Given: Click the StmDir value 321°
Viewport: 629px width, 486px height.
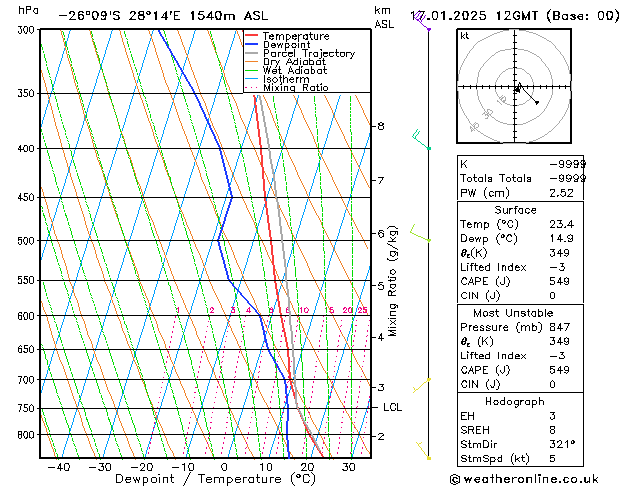Looking at the screenshot, I should [x=562, y=444].
